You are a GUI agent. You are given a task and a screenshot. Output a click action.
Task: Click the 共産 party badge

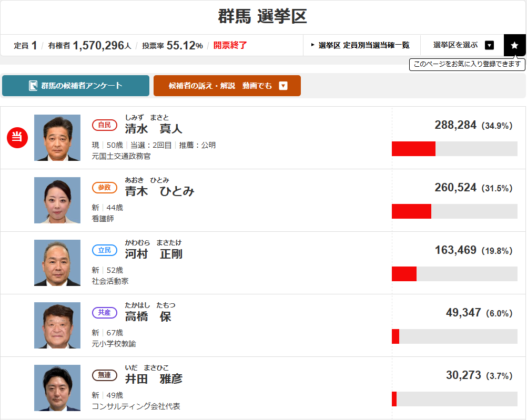tap(104, 313)
